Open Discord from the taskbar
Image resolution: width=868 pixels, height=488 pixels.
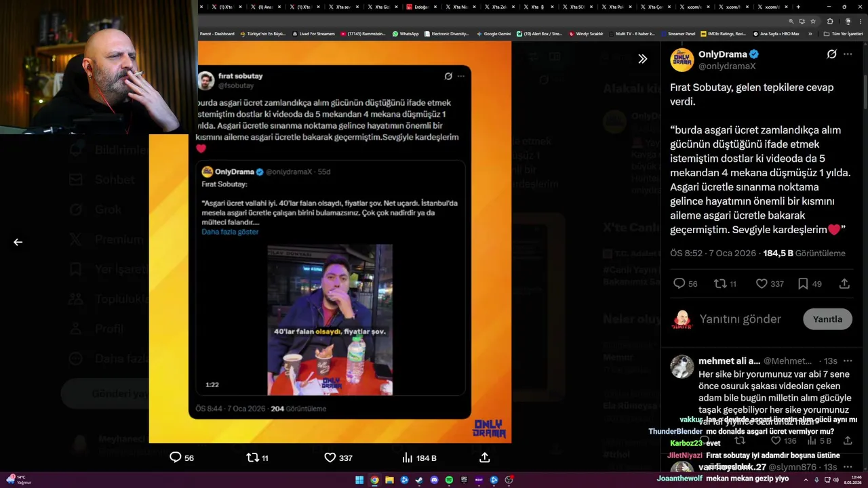pyautogui.click(x=435, y=480)
